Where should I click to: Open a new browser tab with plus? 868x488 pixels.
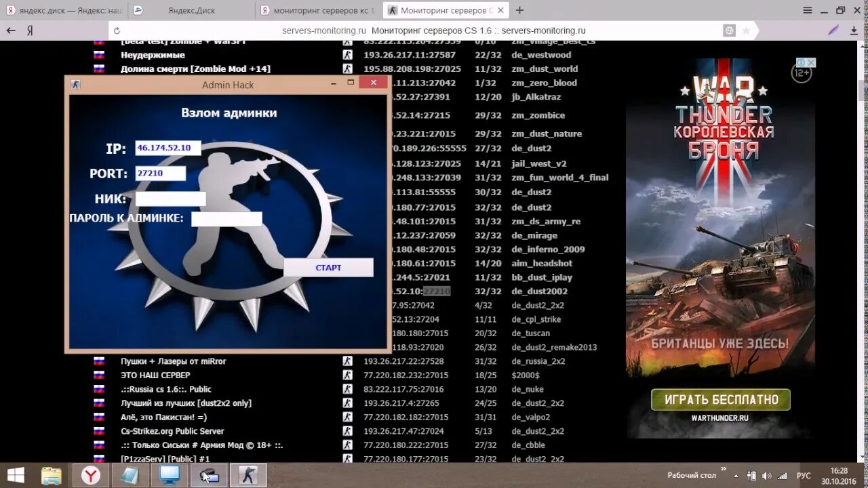tap(519, 10)
